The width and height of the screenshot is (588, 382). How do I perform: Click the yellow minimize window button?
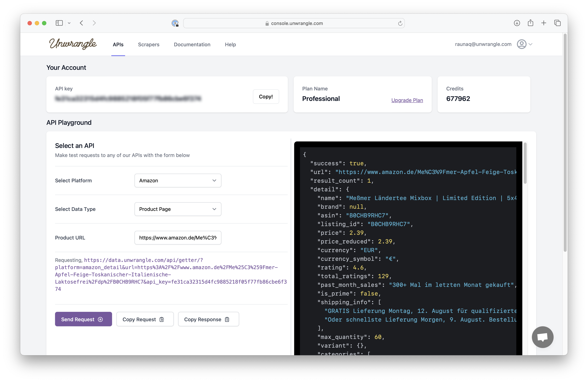click(37, 23)
